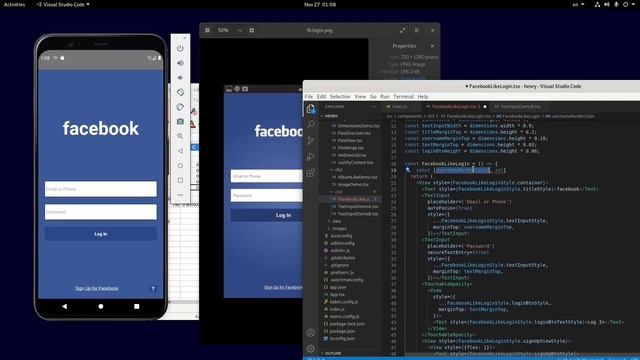Screen dimensions: 640x360
Task: Click the emulator volume up icon
Action: click(x=180, y=63)
